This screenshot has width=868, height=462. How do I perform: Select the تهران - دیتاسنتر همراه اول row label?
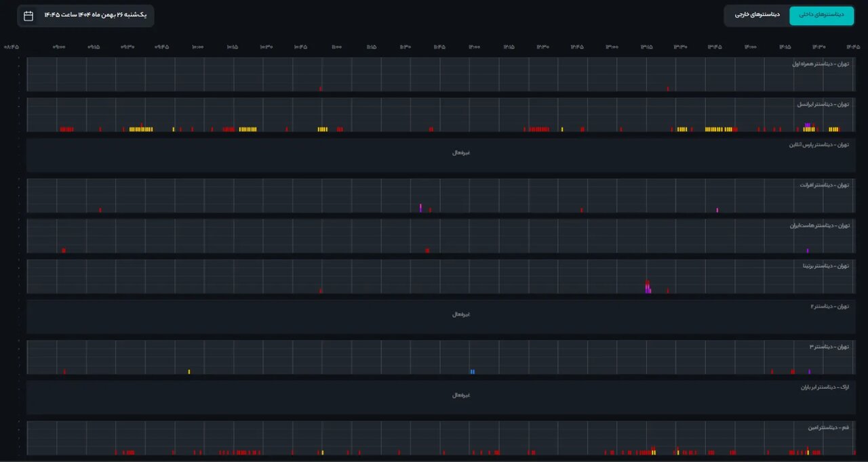pyautogui.click(x=821, y=64)
